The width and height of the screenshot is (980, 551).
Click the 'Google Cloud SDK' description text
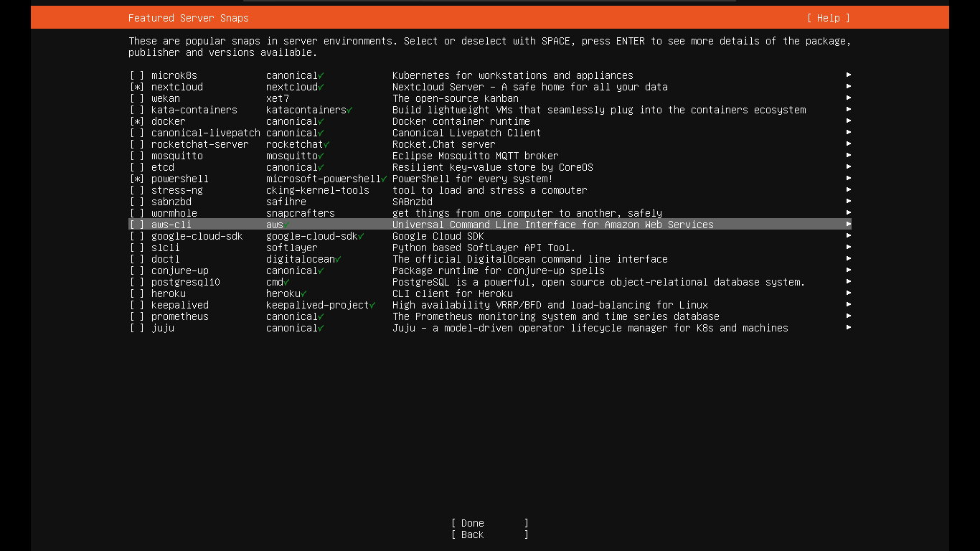click(x=438, y=236)
